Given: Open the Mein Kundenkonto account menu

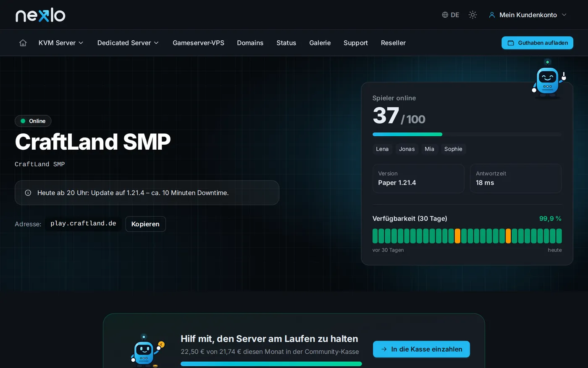Looking at the screenshot, I should point(528,15).
